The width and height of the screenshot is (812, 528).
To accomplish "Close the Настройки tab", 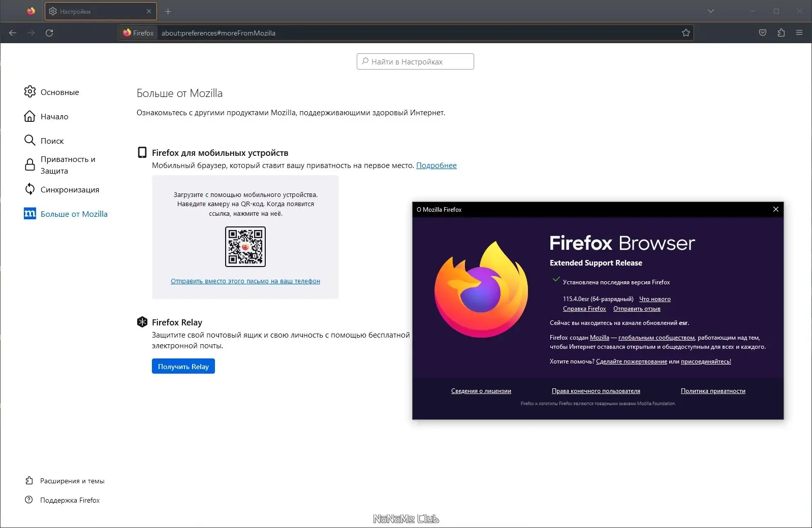I will click(x=149, y=11).
